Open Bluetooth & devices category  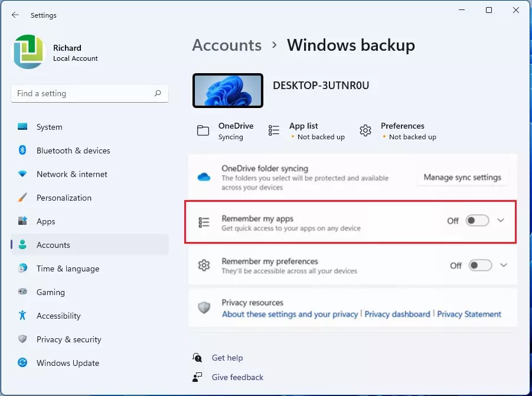click(x=90, y=150)
